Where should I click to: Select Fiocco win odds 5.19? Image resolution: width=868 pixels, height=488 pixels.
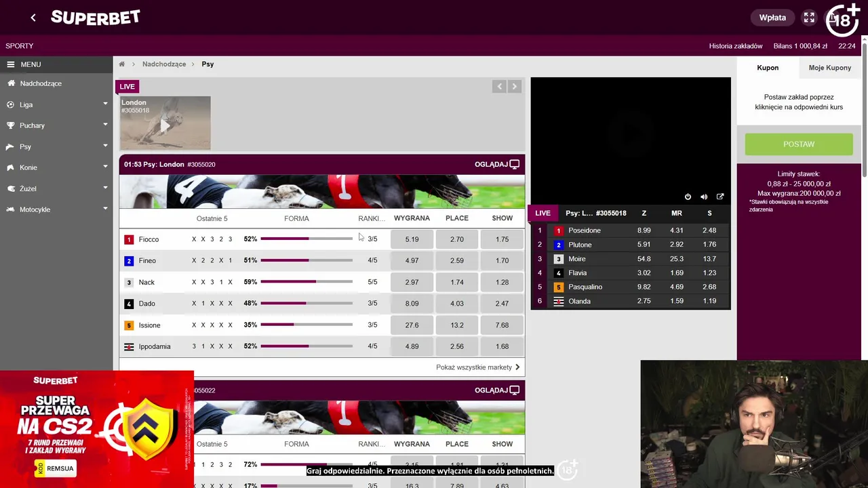click(x=412, y=239)
